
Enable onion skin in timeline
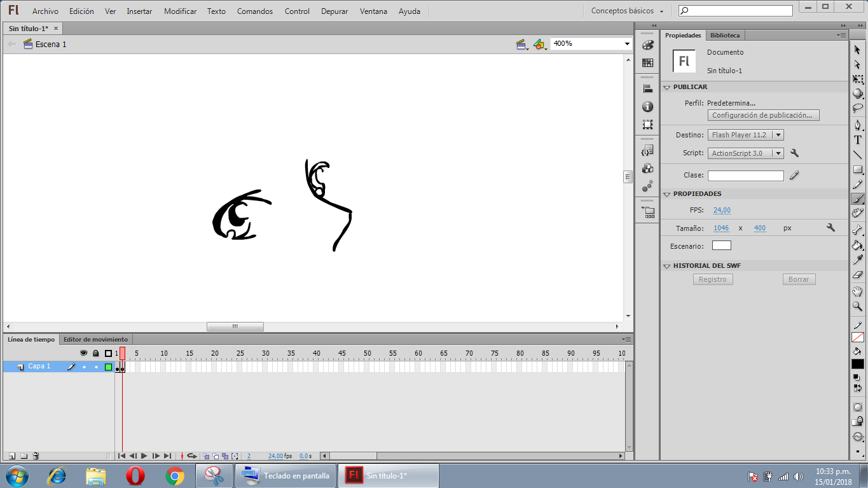point(206,456)
